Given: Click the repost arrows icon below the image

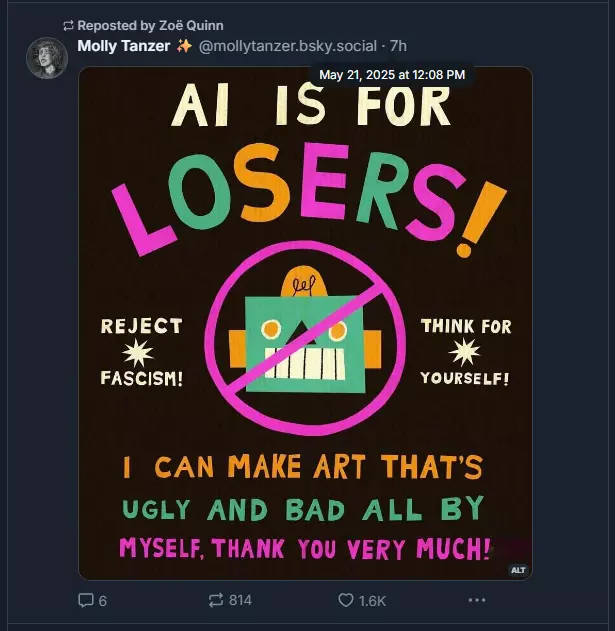Looking at the screenshot, I should 216,600.
